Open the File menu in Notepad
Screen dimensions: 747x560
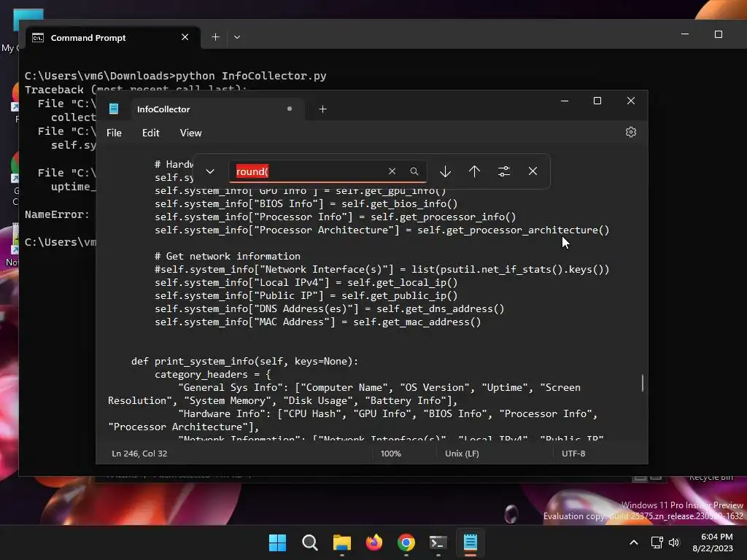(x=114, y=133)
